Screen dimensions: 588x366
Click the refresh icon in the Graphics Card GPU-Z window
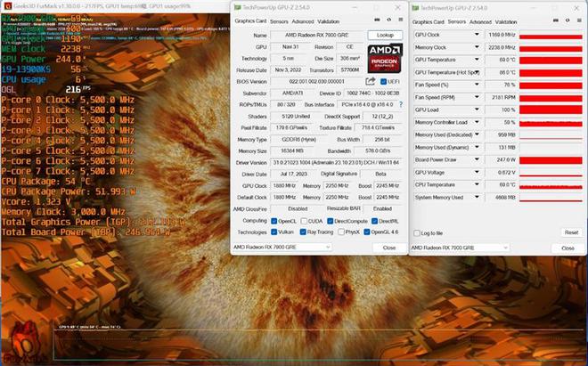388,20
